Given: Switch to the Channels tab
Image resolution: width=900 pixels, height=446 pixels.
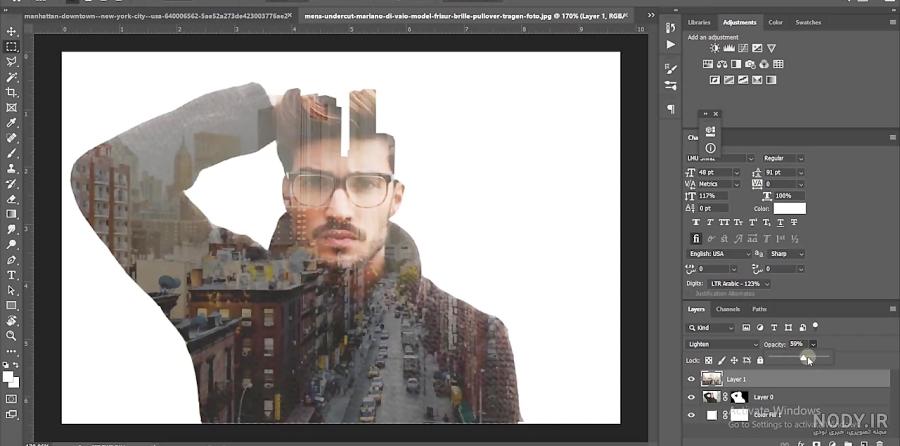Looking at the screenshot, I should (x=727, y=309).
